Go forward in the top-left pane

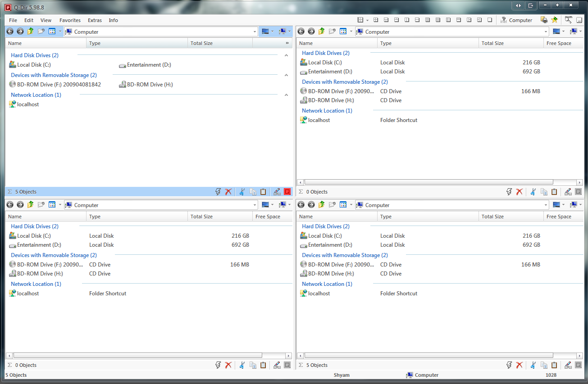[x=20, y=32]
